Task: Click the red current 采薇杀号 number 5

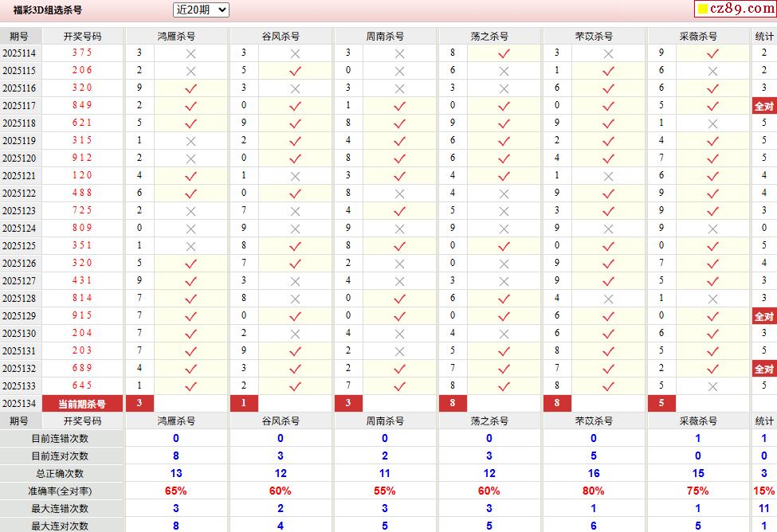Action: click(661, 403)
